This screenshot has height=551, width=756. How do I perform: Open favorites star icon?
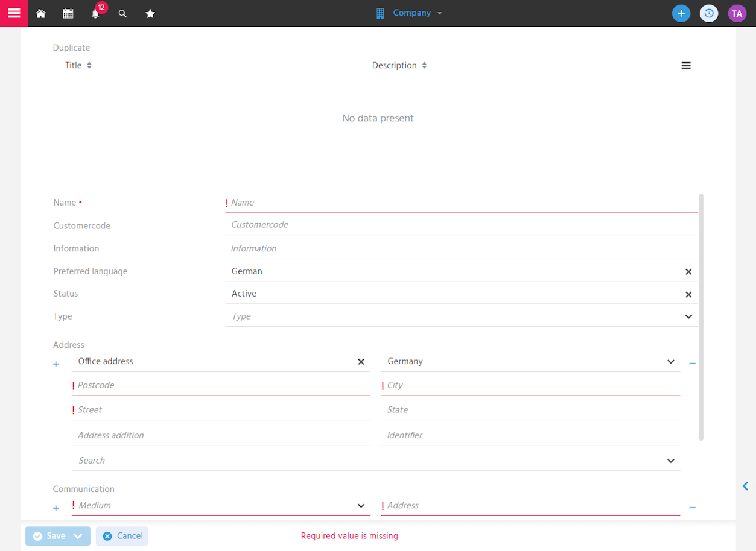pos(150,13)
